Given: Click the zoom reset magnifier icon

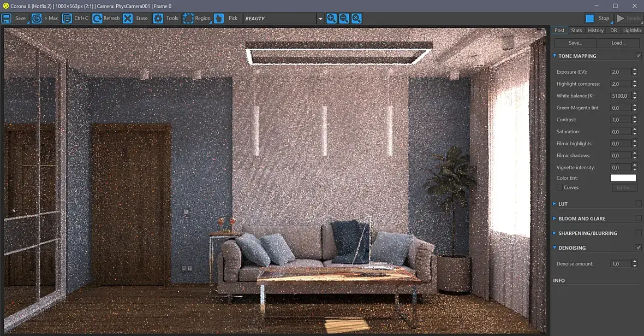Looking at the screenshot, I should [x=357, y=19].
